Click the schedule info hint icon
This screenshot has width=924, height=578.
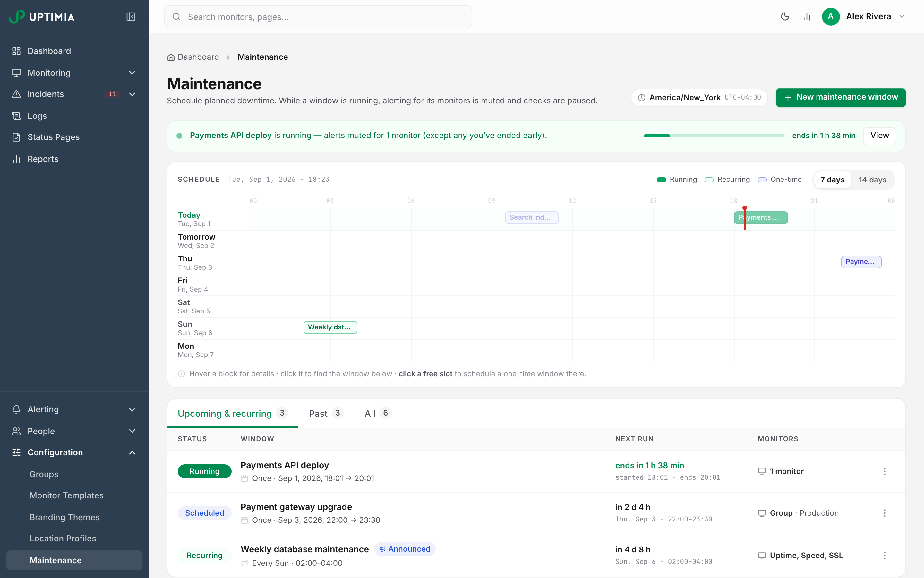182,374
